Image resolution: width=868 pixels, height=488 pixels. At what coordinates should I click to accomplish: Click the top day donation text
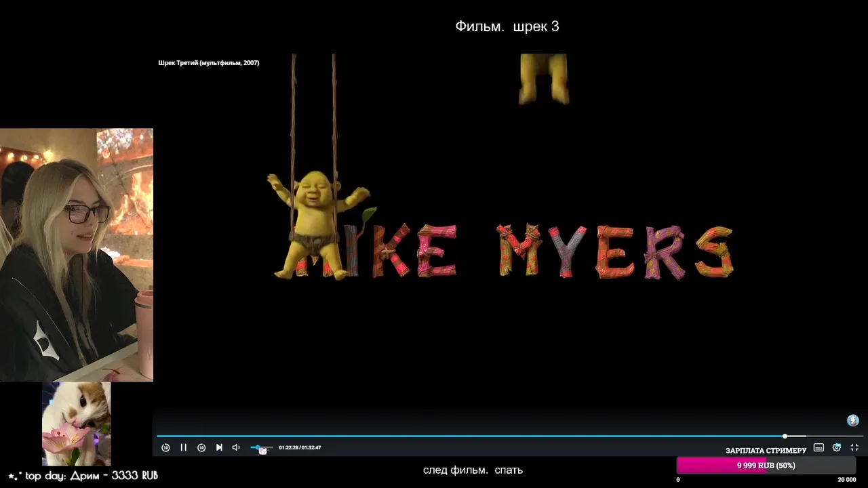point(83,476)
